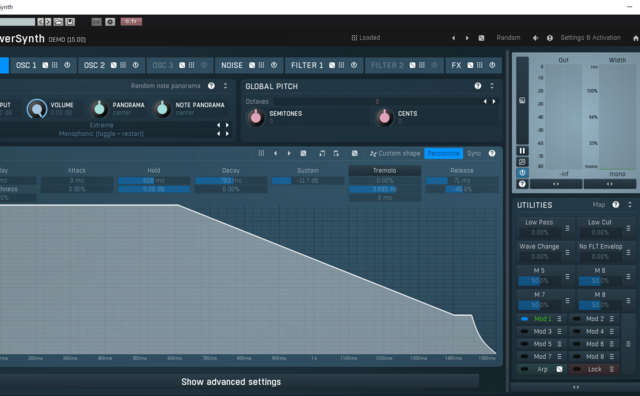
Task: Toggle FILTER 1 power button
Action: pos(354,65)
